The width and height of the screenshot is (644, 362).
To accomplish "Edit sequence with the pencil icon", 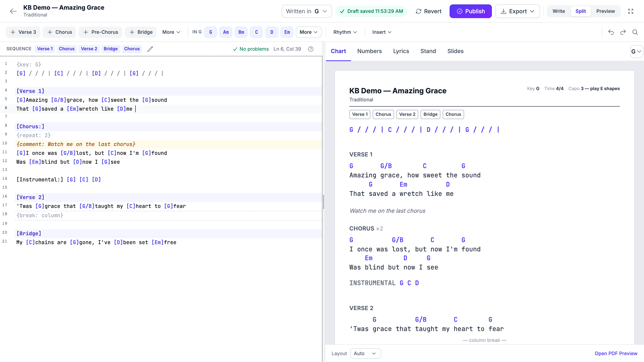I will [x=150, y=49].
